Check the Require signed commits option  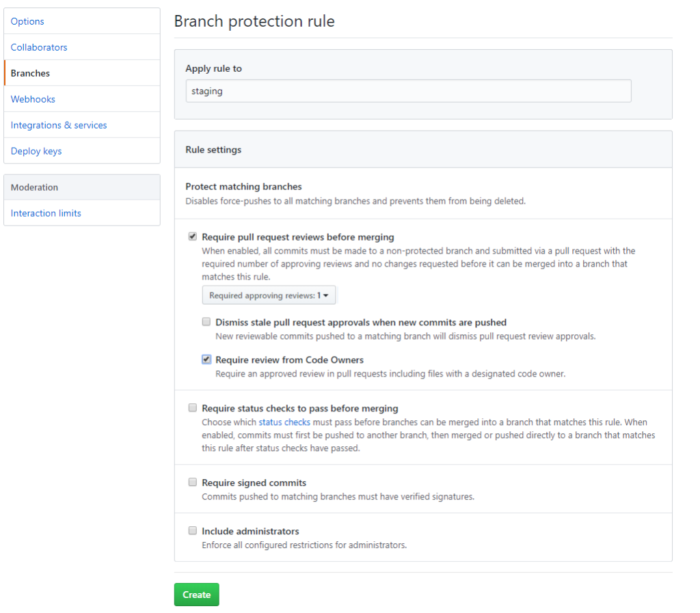(x=192, y=482)
